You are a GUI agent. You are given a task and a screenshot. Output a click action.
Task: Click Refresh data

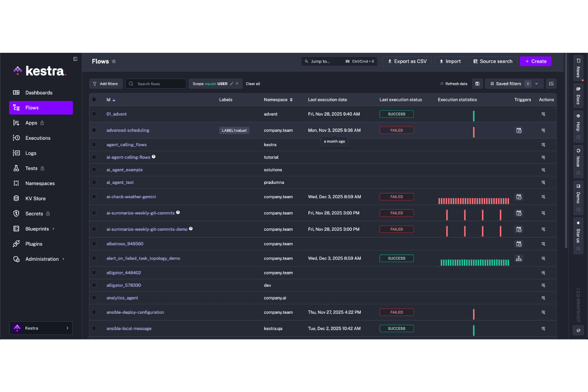pos(454,84)
